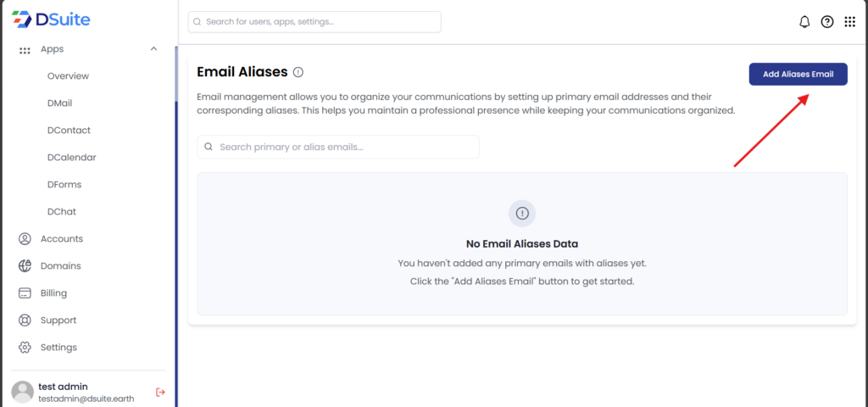Click the Billing card icon
868x407 pixels.
click(25, 293)
